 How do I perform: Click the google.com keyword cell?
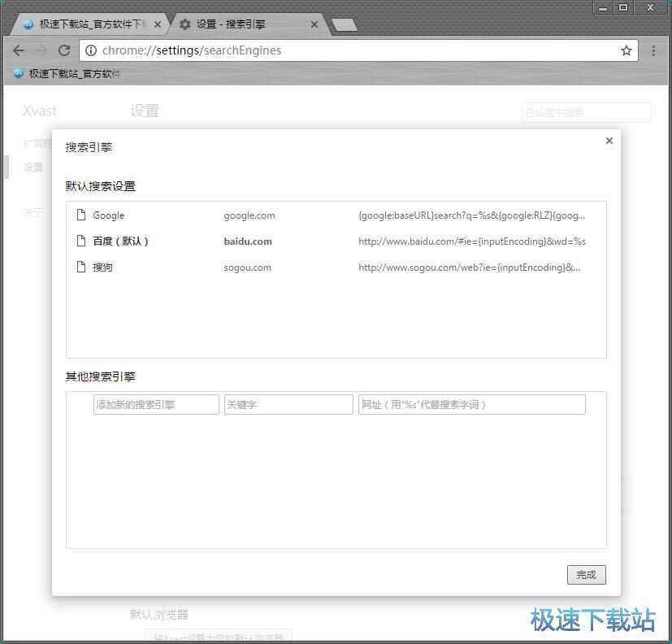249,215
